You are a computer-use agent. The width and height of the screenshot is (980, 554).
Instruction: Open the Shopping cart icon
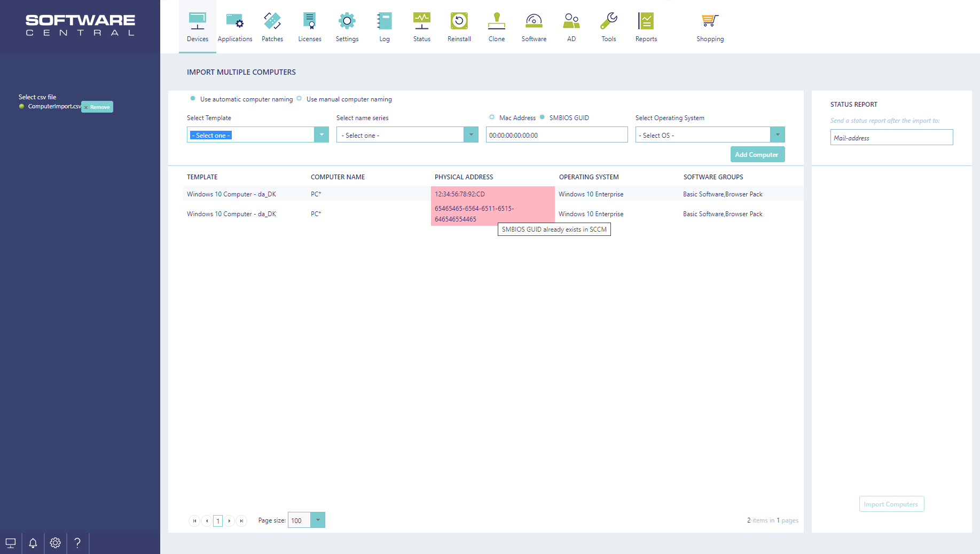point(710,21)
